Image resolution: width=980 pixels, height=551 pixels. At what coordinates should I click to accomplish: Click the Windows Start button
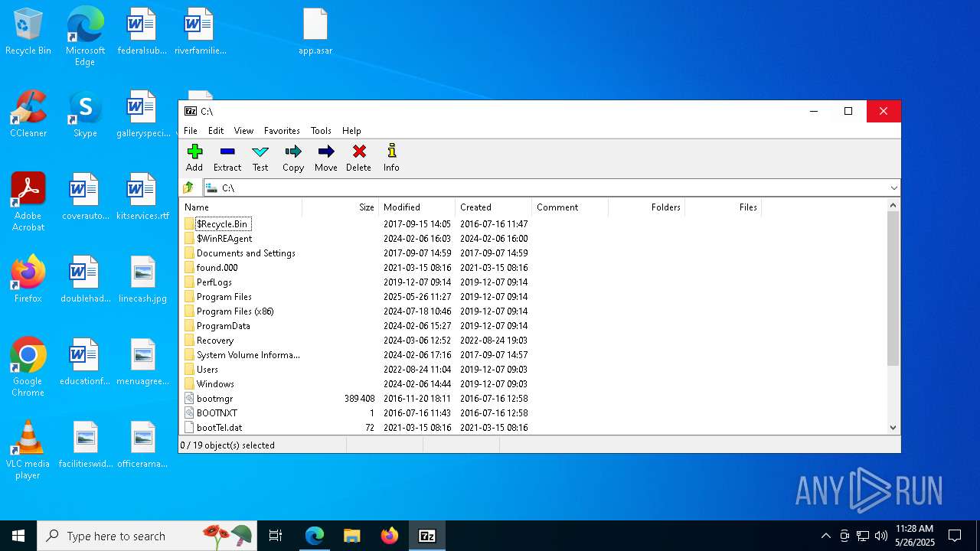[18, 536]
